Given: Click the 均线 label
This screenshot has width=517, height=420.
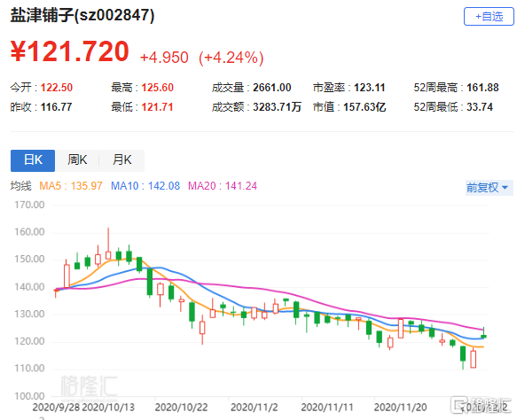Looking at the screenshot, I should tap(20, 186).
